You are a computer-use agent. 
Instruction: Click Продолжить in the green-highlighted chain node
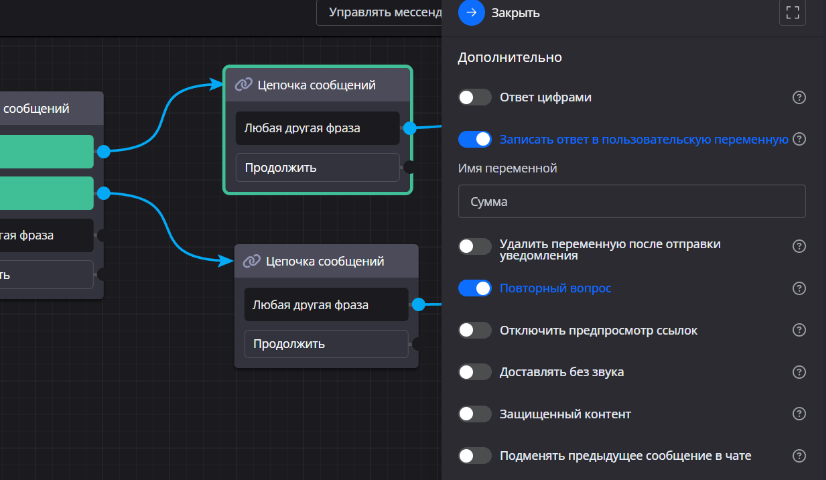click(316, 167)
